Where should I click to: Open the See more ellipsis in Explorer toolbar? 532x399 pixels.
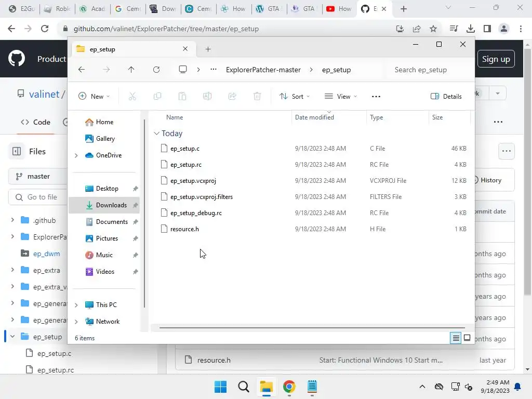click(x=376, y=97)
